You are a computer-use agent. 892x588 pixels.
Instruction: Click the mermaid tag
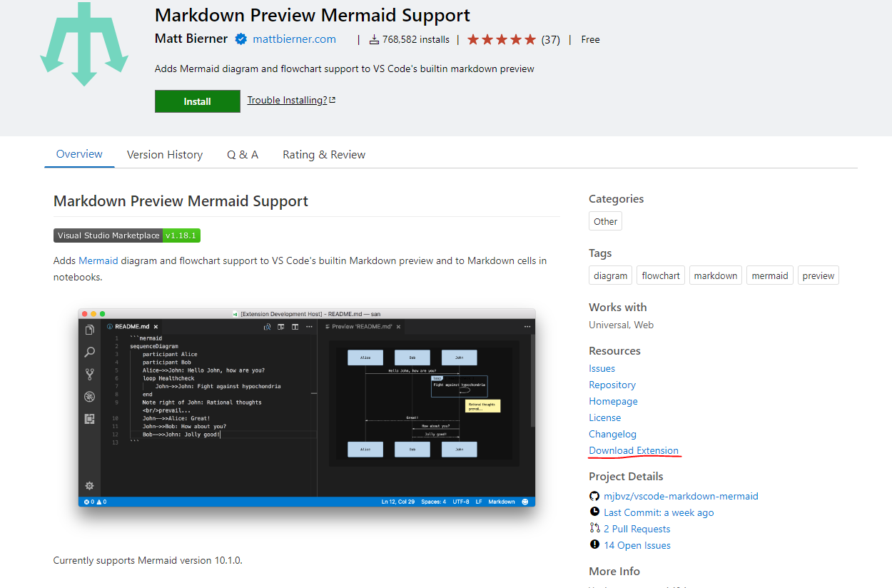click(x=770, y=275)
